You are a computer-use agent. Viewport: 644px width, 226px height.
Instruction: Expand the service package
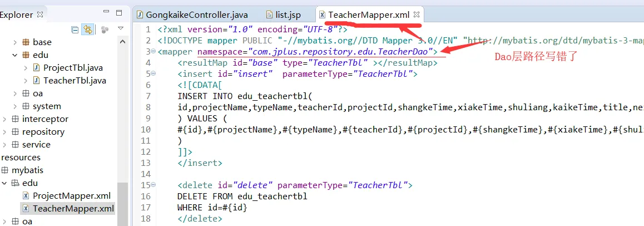click(x=4, y=145)
